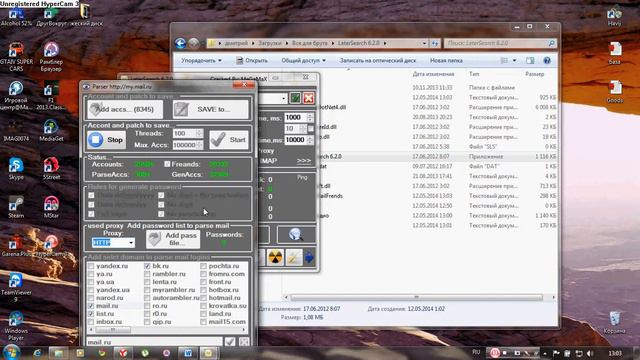Click the Explorer refresh button
Screen dimensions: 640x360
pyautogui.click(x=435, y=43)
